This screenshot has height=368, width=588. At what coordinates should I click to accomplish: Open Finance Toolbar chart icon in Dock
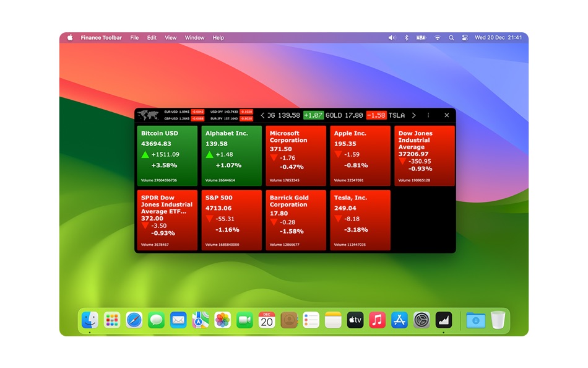click(x=444, y=320)
